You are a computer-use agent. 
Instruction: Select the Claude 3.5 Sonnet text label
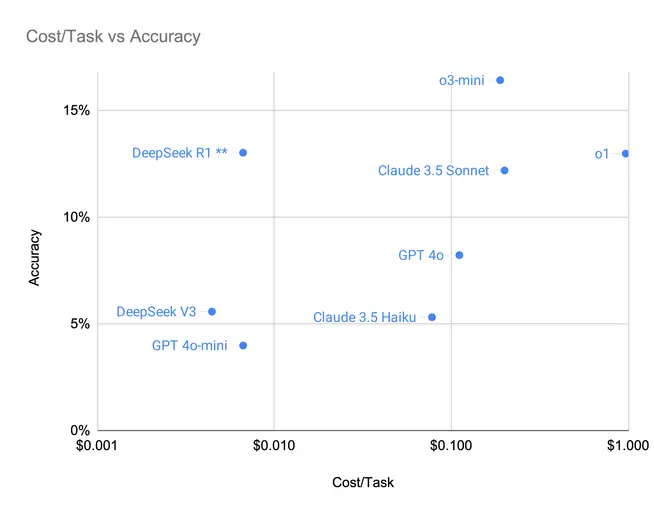click(x=433, y=171)
